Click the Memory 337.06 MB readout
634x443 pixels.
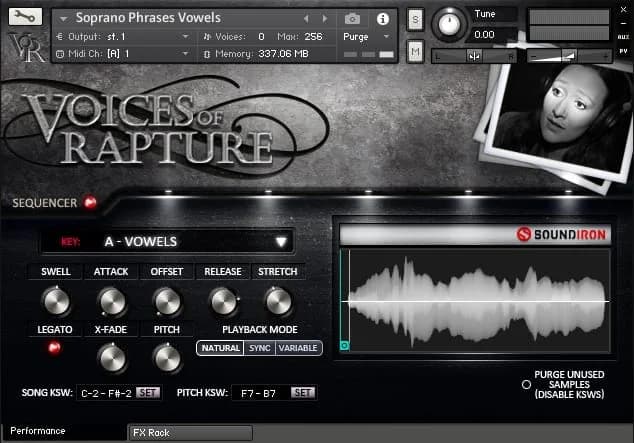point(283,53)
